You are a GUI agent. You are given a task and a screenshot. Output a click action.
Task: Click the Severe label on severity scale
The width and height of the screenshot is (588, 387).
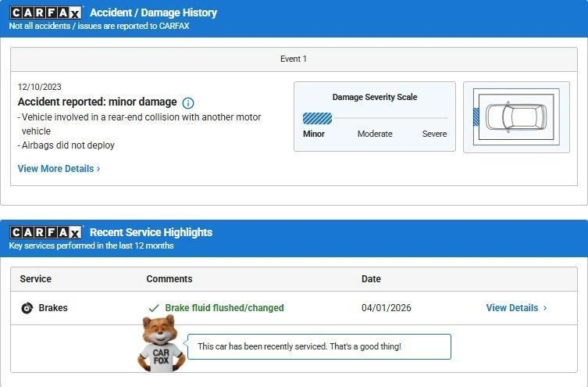coord(434,134)
